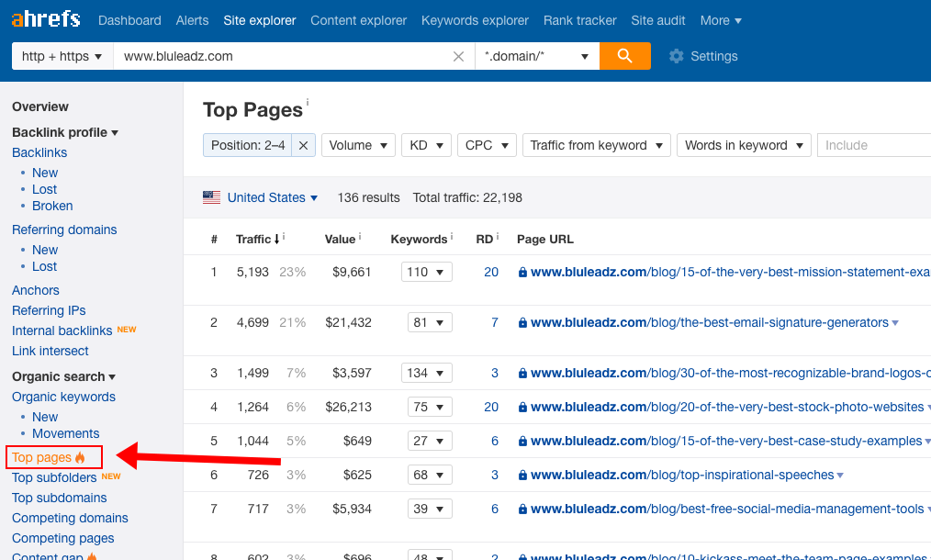Open arrow menu after top-inspirational-speeches URL

click(x=840, y=476)
